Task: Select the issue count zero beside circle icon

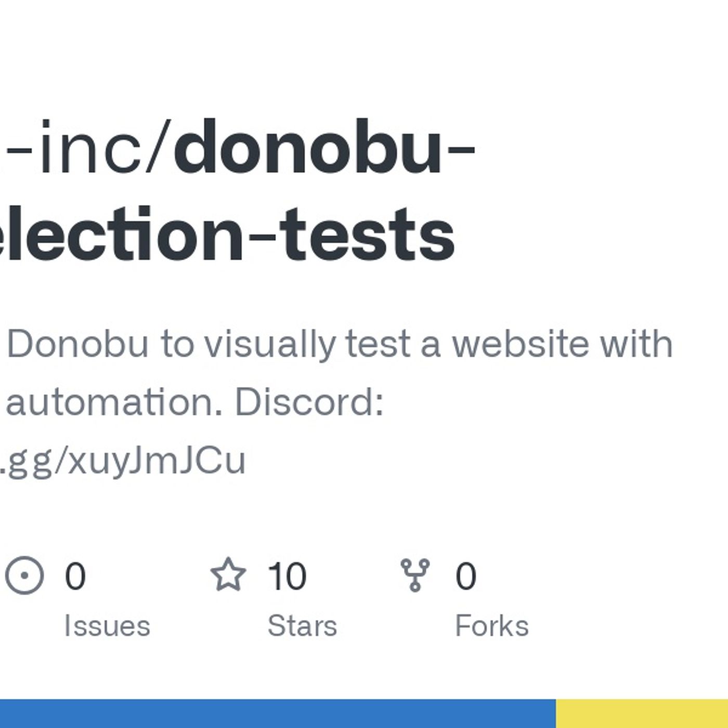Action: 75,576
